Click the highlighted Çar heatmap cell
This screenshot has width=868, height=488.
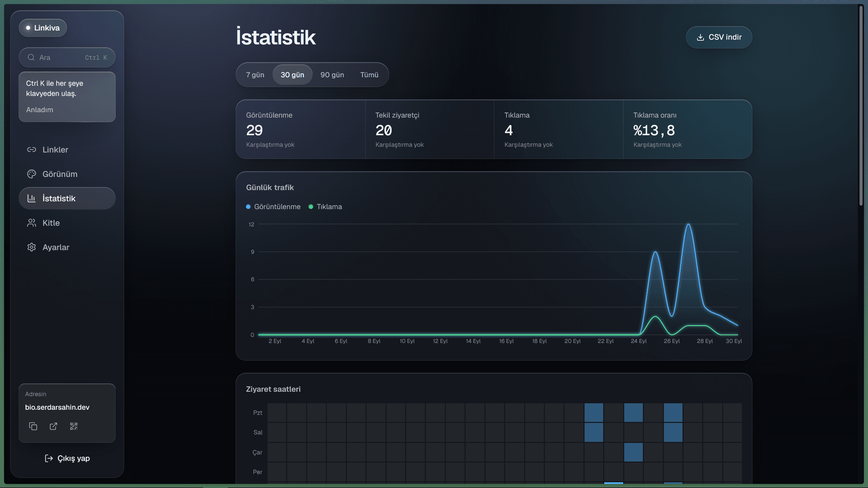(x=633, y=452)
